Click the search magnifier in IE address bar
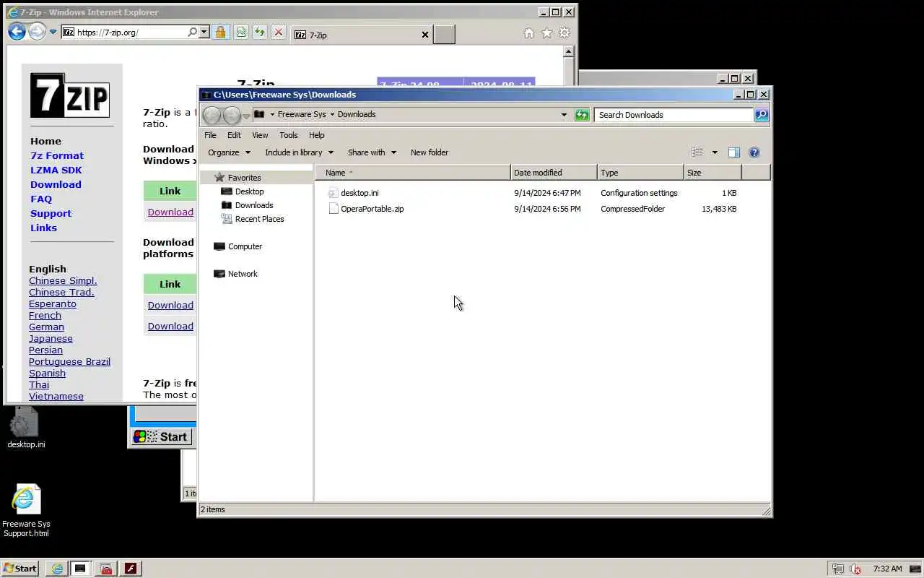Screen dimensions: 924x578 pos(192,32)
